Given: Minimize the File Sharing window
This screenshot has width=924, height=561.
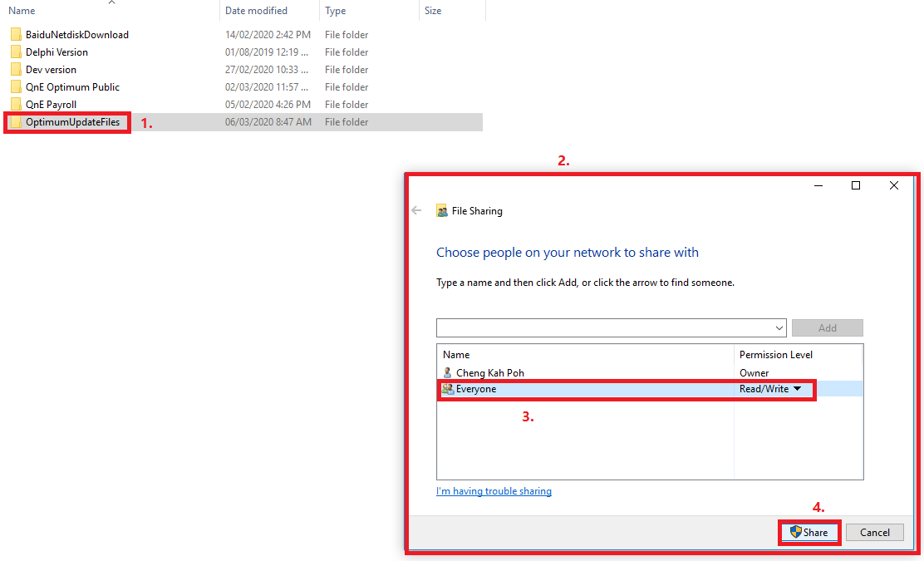Looking at the screenshot, I should 818,185.
